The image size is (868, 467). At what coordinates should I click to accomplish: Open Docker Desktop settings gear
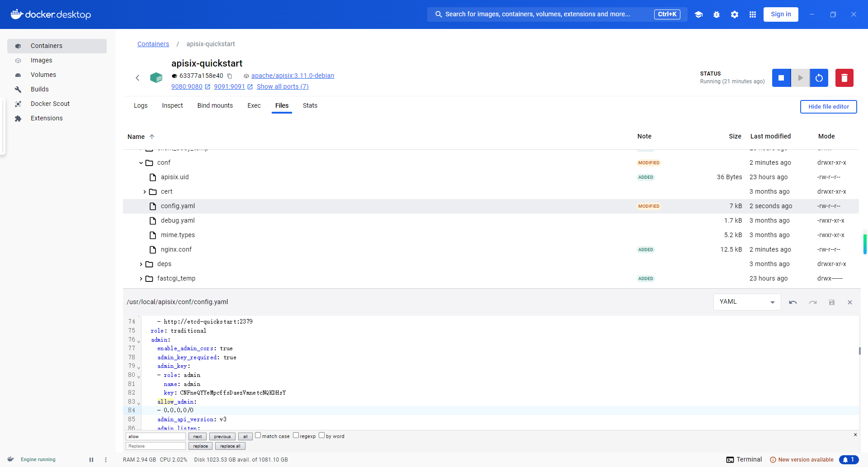(x=735, y=14)
